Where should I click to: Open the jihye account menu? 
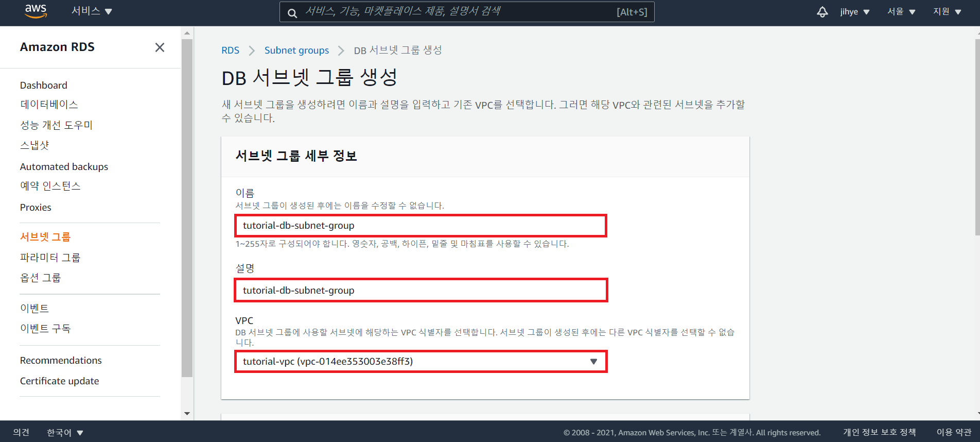coord(855,12)
